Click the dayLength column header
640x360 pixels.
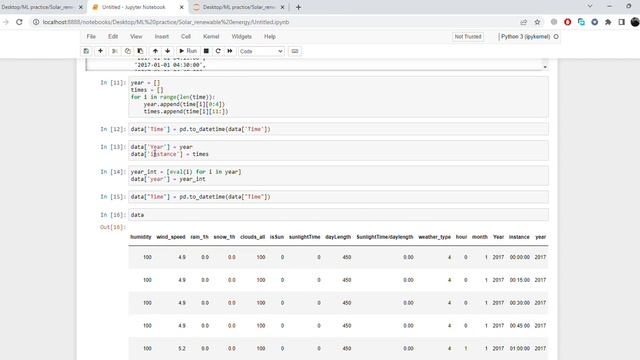pyautogui.click(x=338, y=237)
